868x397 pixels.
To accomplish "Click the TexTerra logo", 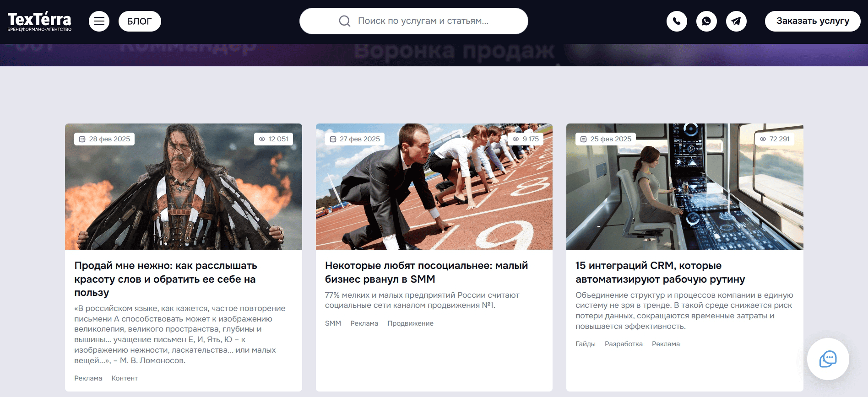I will click(39, 21).
